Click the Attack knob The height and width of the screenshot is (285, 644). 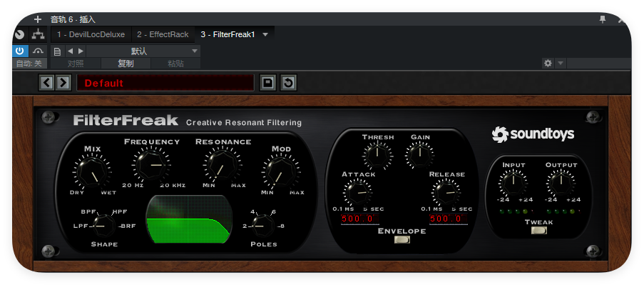coord(357,192)
